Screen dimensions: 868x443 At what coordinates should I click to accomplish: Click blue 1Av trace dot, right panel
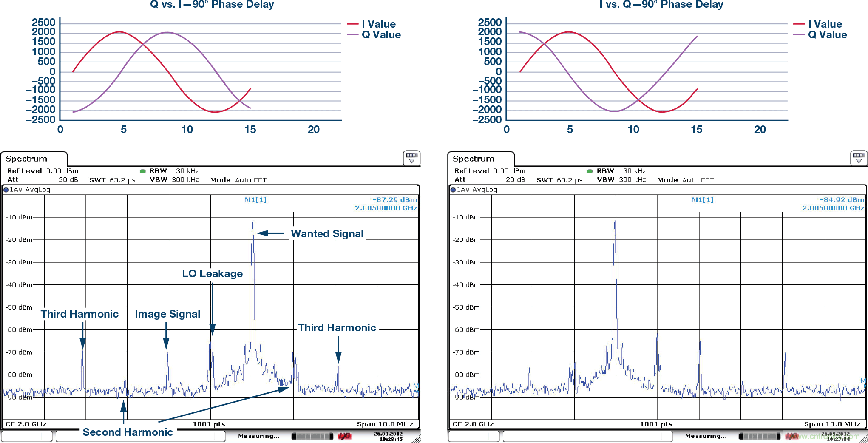[x=453, y=190]
